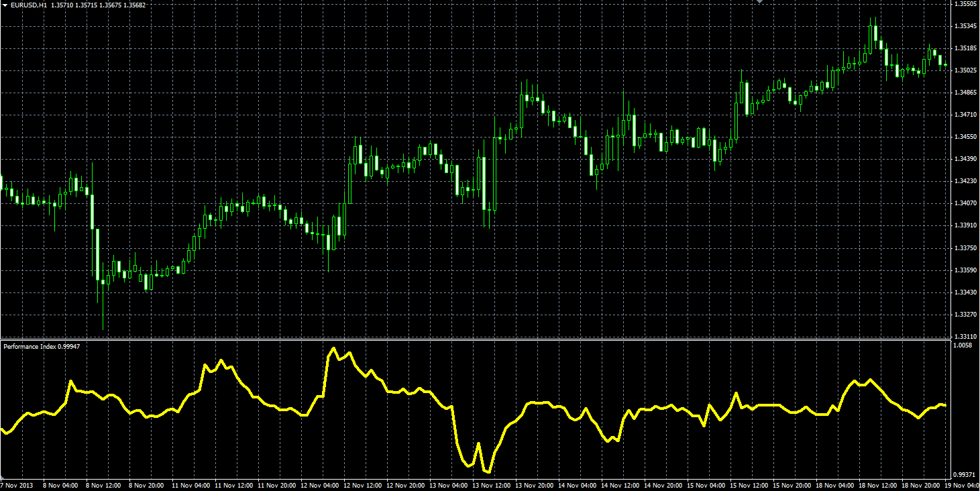The width and height of the screenshot is (980, 491).
Task: Click the 1.34390 price scale label
Action: [x=965, y=159]
